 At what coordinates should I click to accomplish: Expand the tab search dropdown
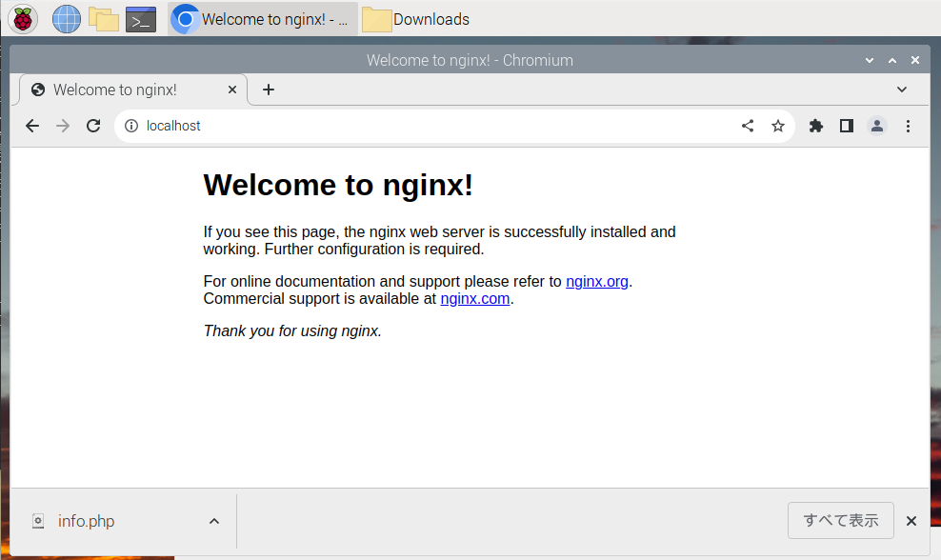(902, 90)
